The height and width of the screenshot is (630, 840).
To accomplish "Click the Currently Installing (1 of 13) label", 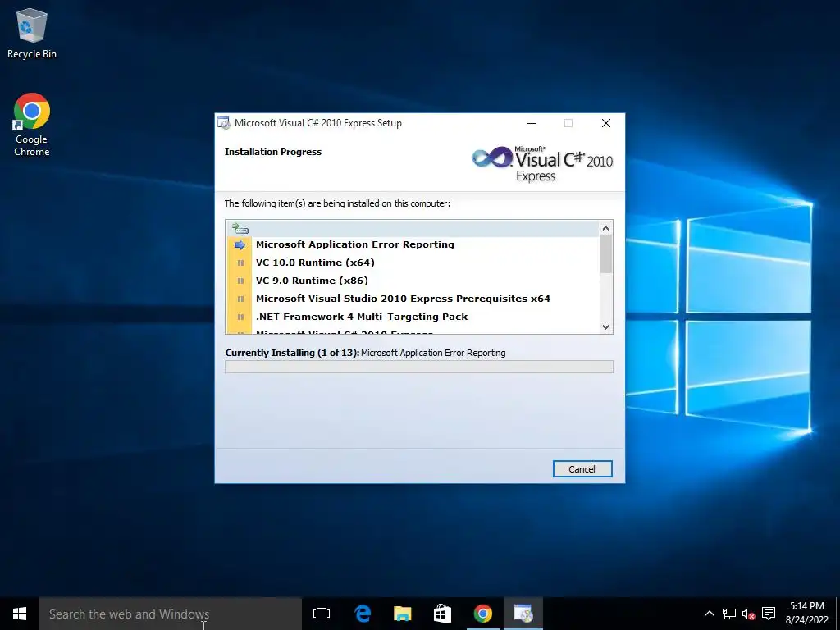I will [x=293, y=353].
